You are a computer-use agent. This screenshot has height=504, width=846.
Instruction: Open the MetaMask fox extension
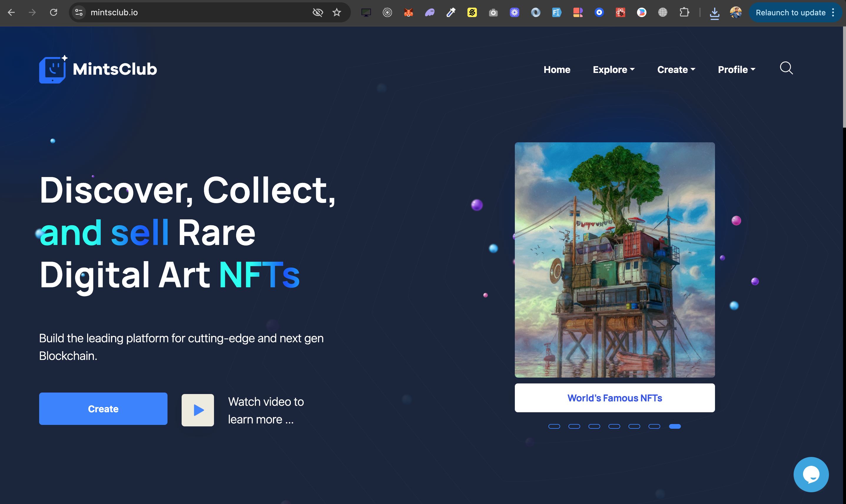pos(409,13)
